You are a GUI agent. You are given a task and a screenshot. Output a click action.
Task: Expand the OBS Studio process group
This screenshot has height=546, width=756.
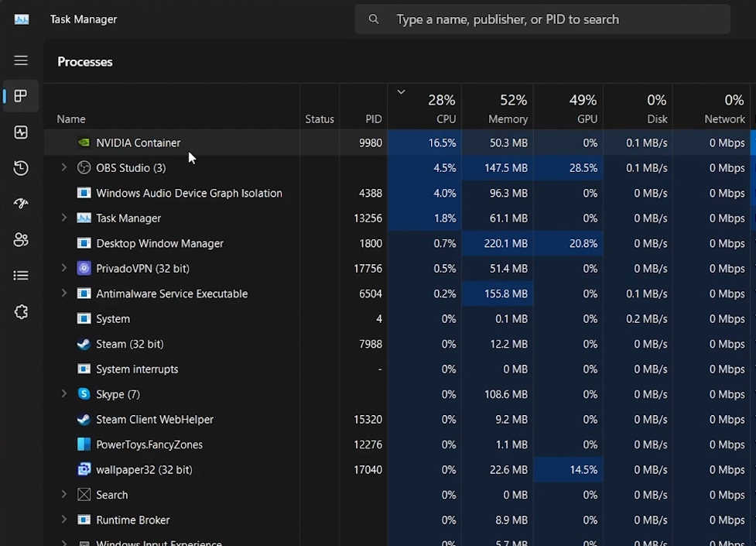pos(64,167)
